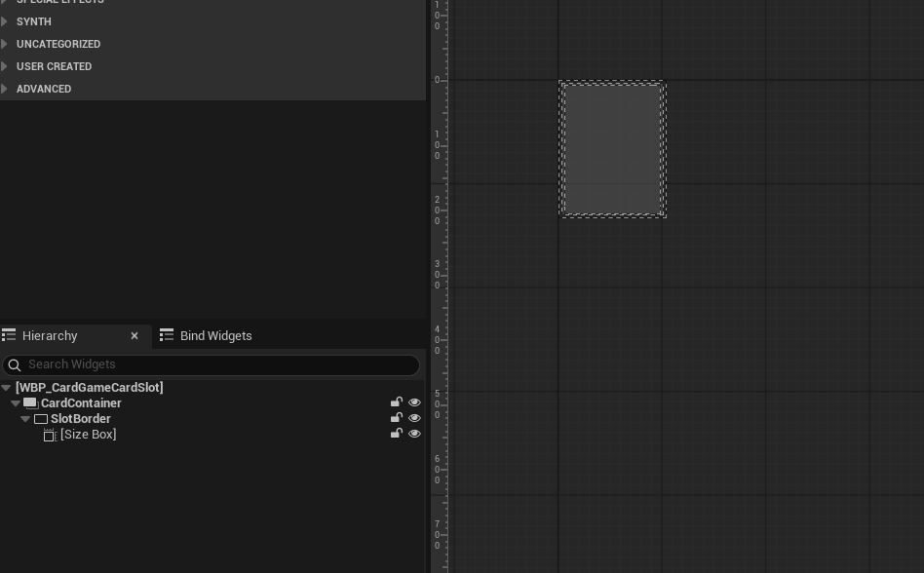Expand the USER CREATED palette section
Screen dimensions: 924x573
pos(7,66)
